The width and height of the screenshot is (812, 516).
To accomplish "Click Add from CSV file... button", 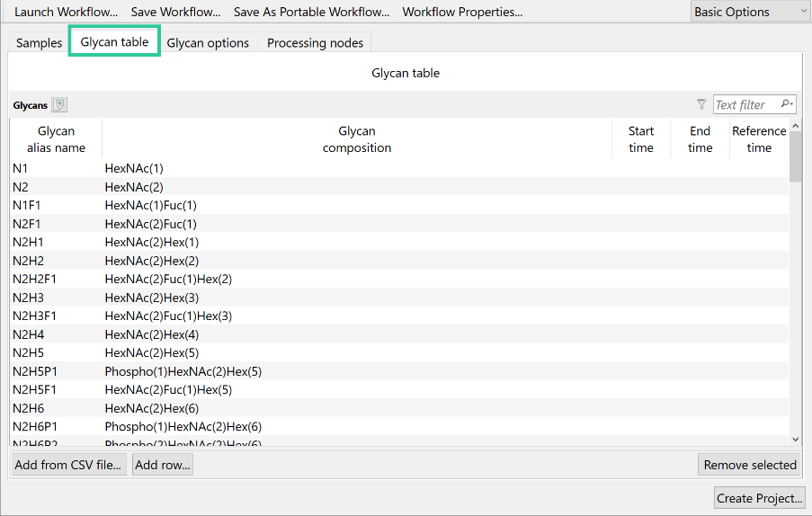I will [69, 465].
